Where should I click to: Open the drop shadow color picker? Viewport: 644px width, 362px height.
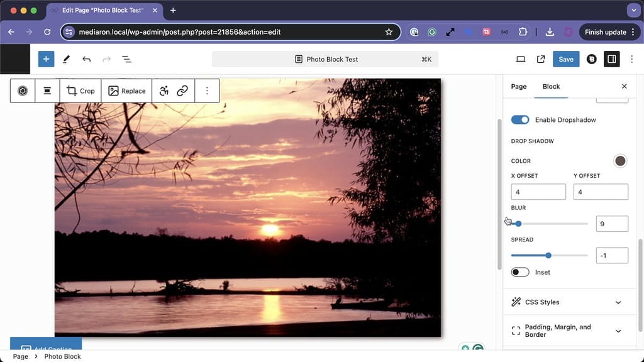[620, 161]
